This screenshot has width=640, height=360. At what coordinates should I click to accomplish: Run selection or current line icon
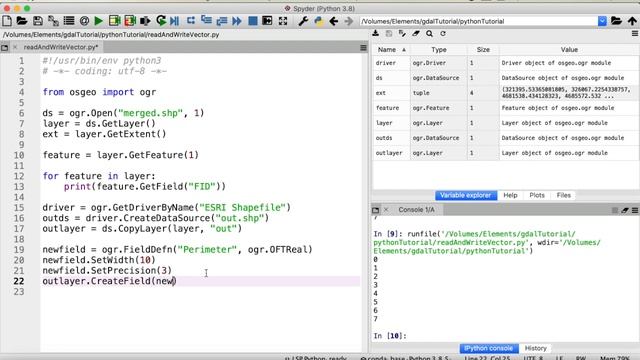point(145,21)
